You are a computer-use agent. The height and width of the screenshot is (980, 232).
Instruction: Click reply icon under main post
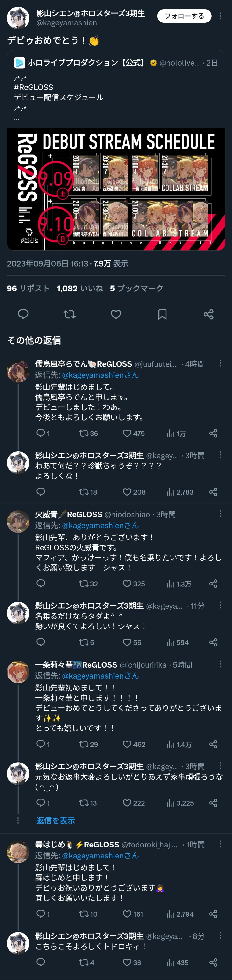(x=23, y=314)
